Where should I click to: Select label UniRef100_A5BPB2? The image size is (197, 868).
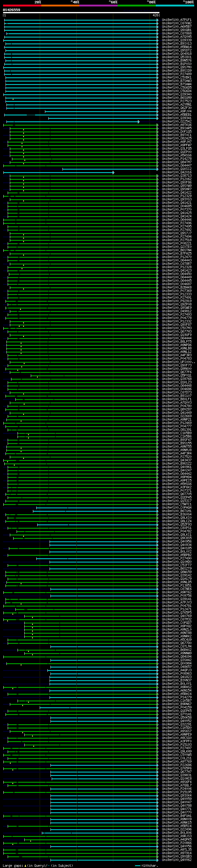pyautogui.click(x=177, y=555)
